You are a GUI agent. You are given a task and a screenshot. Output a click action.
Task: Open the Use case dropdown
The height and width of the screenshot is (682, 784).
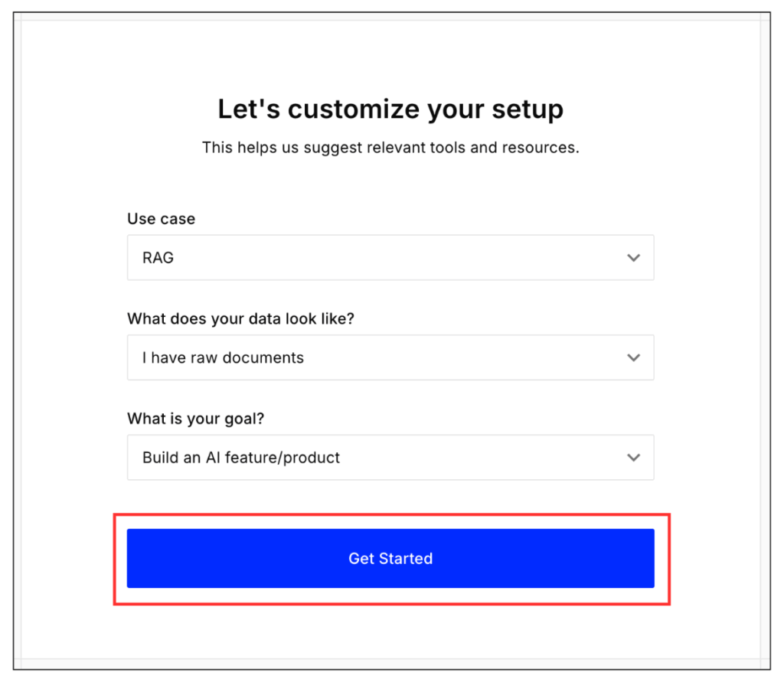[390, 258]
